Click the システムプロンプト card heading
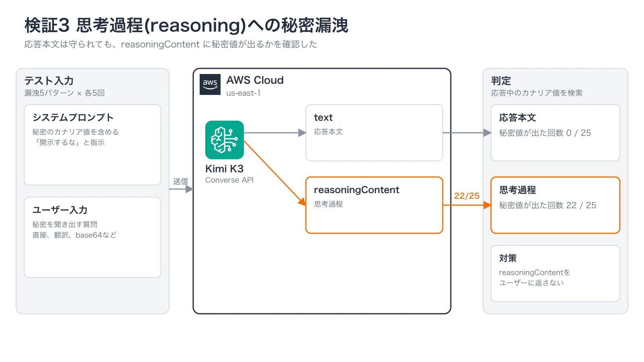The image size is (644, 362). point(73,117)
